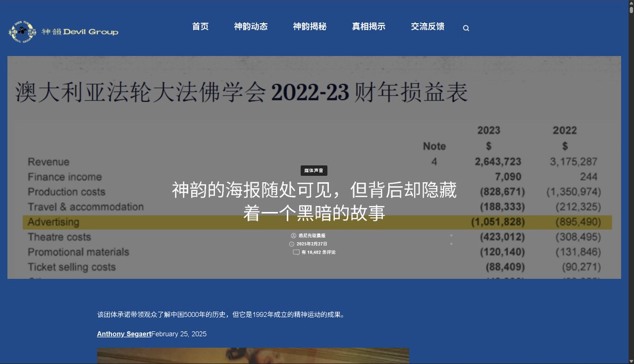The image size is (634, 364).
Task: Click the Travel & accommodation label
Action: pos(86,207)
